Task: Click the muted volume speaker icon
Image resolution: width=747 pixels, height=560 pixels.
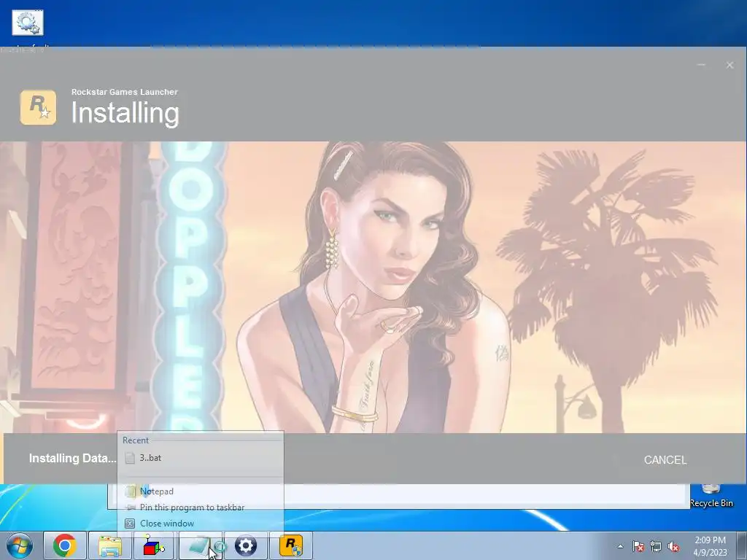Action: coord(673,547)
